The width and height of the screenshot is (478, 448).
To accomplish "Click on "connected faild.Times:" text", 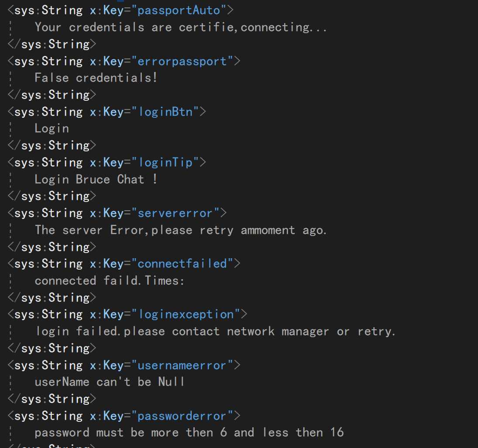I will coord(109,280).
